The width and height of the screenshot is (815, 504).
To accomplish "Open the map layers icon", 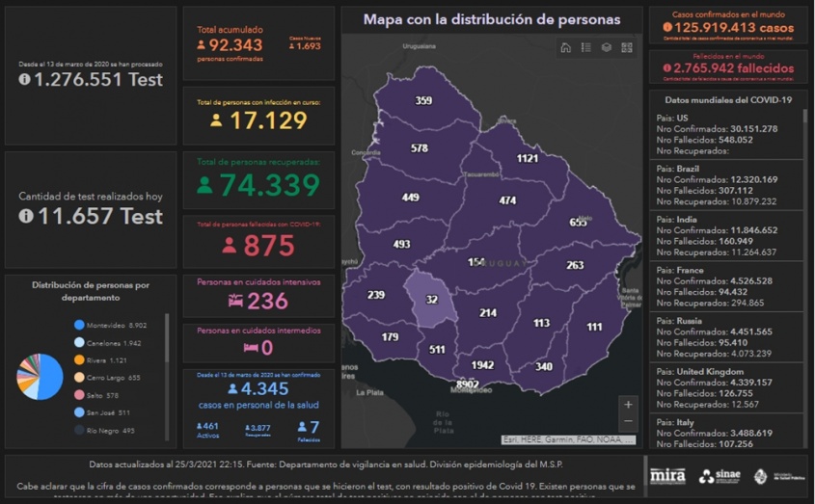I will [606, 47].
